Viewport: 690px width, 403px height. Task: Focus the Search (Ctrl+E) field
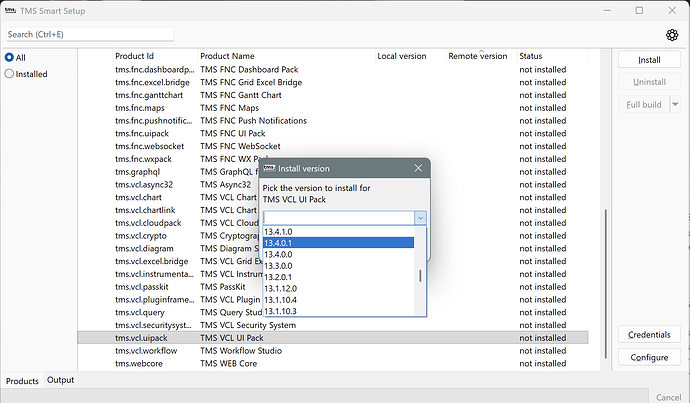[x=90, y=34]
